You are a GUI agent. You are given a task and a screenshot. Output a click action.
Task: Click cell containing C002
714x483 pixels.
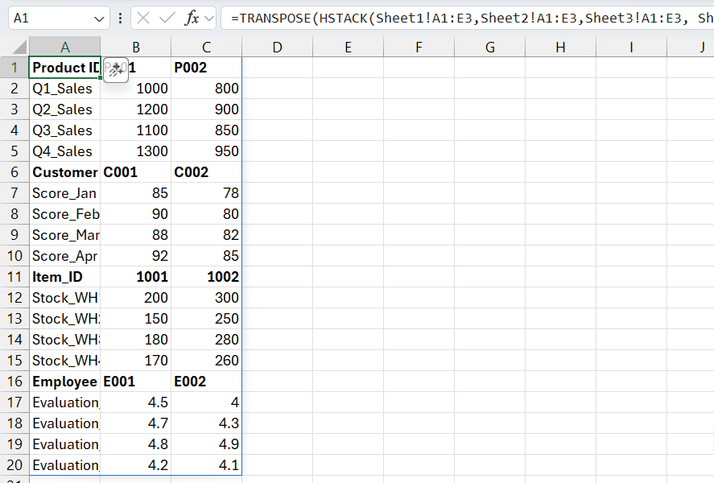206,172
